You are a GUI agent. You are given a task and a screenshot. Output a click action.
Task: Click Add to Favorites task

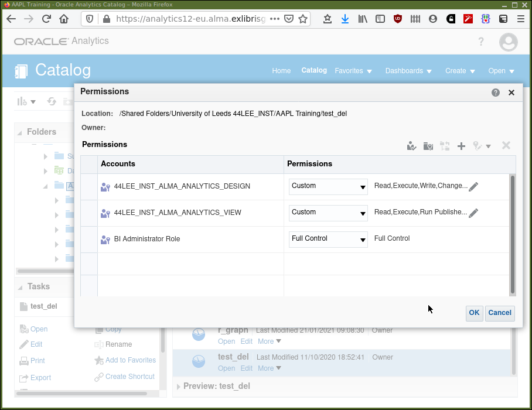[x=131, y=360]
